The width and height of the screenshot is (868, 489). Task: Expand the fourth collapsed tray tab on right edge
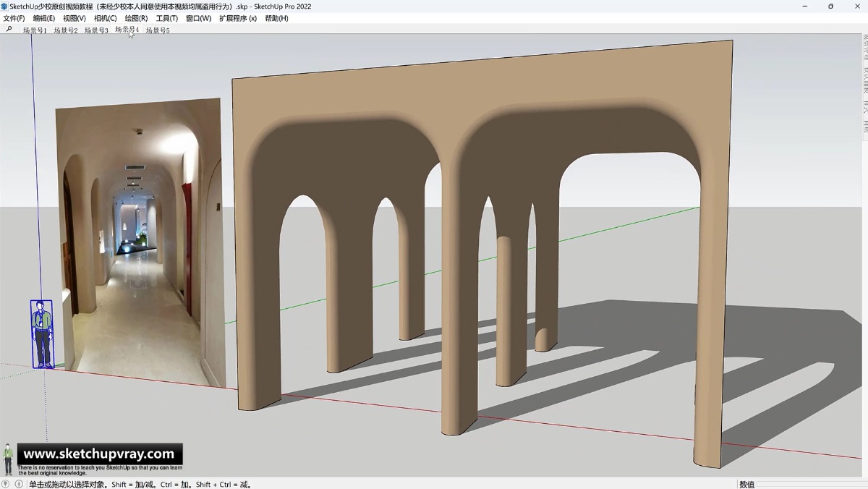click(x=865, y=127)
